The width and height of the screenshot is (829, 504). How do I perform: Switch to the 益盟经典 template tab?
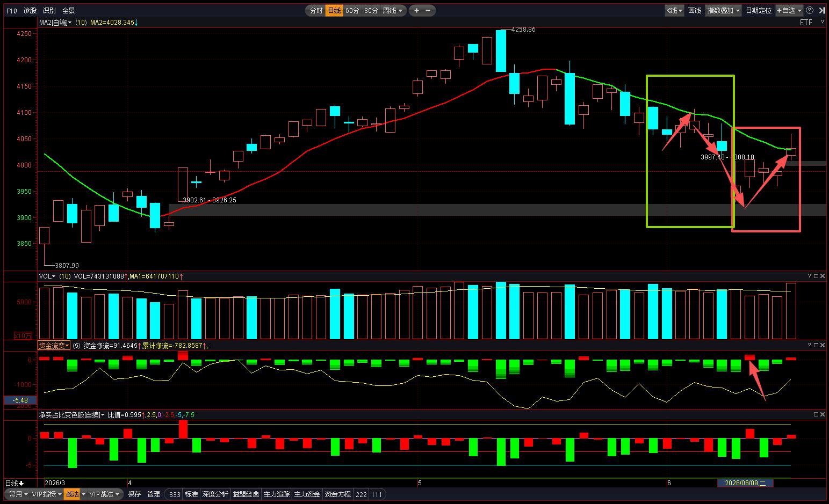(246, 494)
